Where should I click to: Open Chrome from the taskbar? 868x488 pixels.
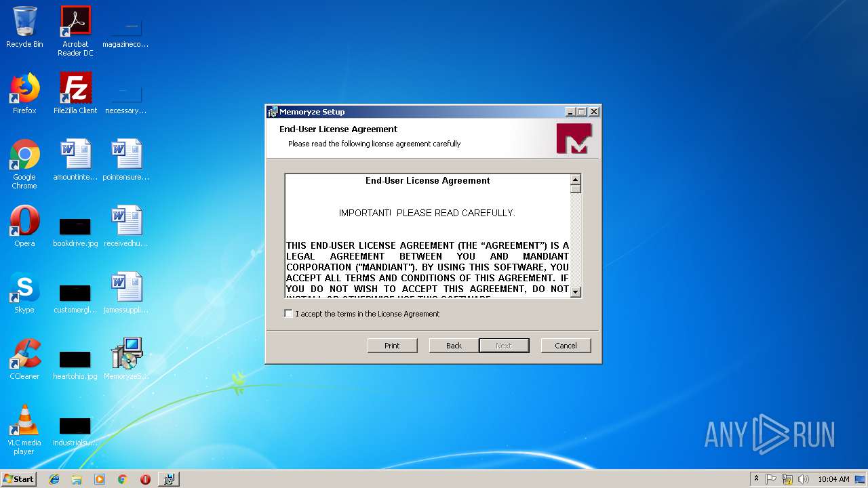point(122,479)
